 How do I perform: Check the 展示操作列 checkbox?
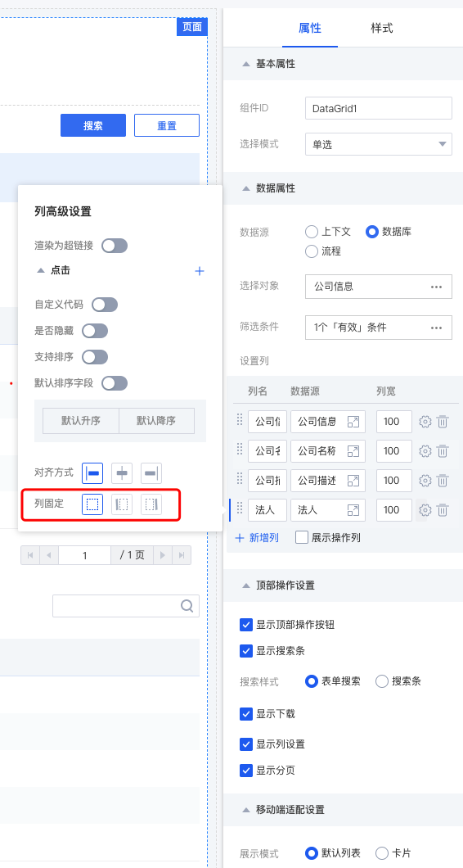pyautogui.click(x=302, y=537)
